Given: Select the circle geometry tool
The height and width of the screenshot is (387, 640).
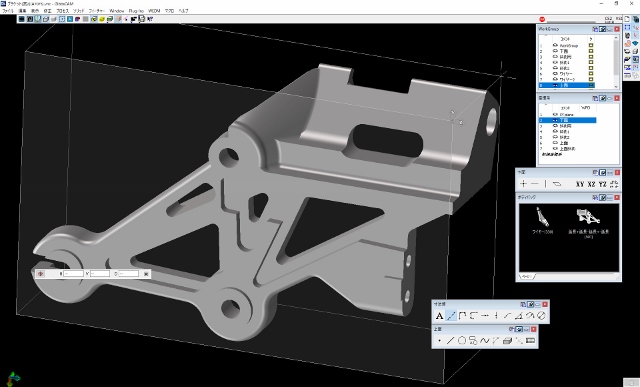Looking at the screenshot, I should (462, 340).
